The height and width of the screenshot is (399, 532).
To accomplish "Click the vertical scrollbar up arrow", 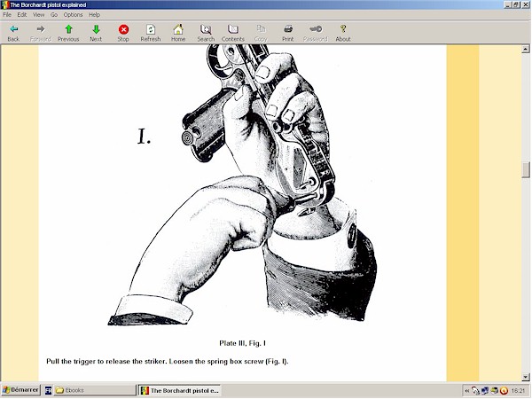I will 526,49.
